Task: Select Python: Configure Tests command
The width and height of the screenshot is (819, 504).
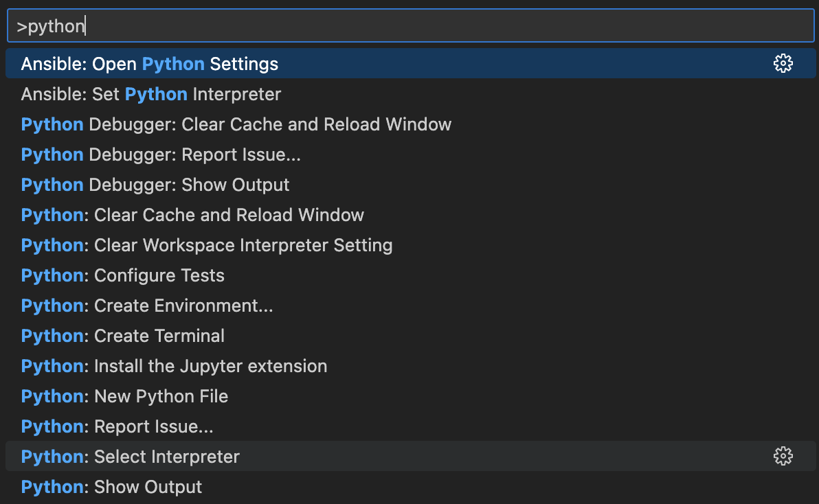Action: tap(123, 275)
